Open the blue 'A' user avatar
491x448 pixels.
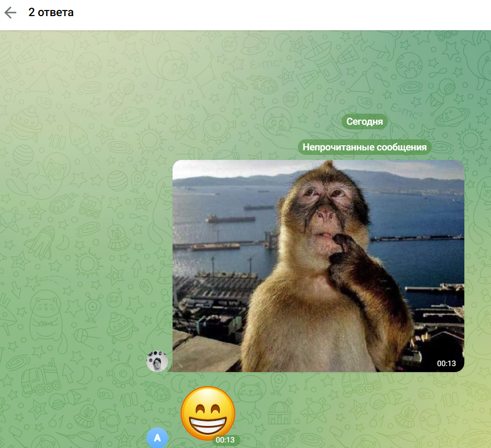[x=157, y=437]
